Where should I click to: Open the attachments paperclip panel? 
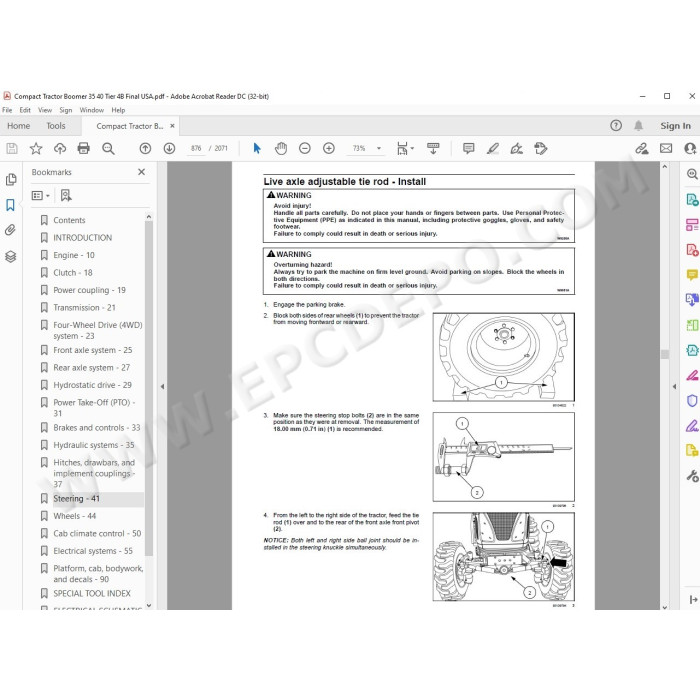[10, 230]
